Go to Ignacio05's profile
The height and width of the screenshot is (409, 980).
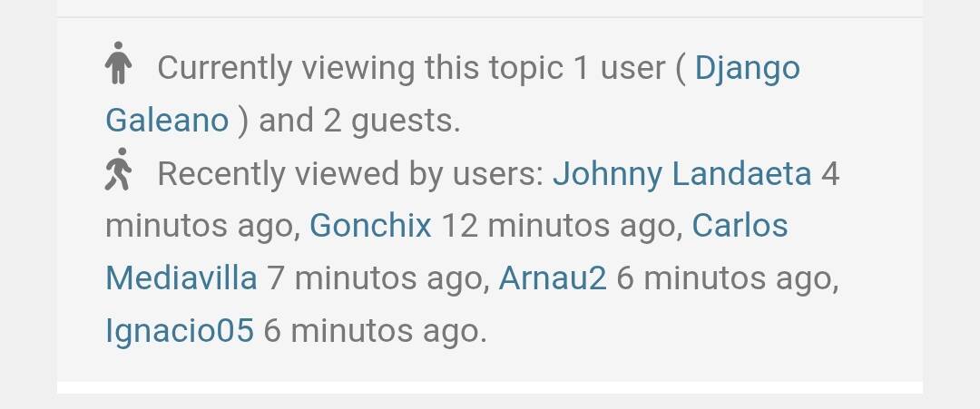click(x=180, y=331)
